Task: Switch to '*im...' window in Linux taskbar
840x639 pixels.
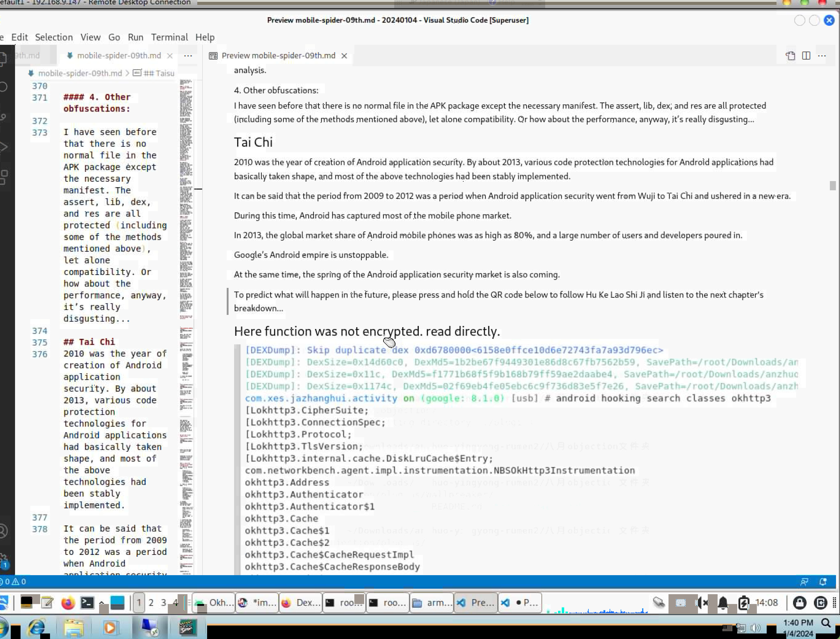Action: click(x=257, y=603)
